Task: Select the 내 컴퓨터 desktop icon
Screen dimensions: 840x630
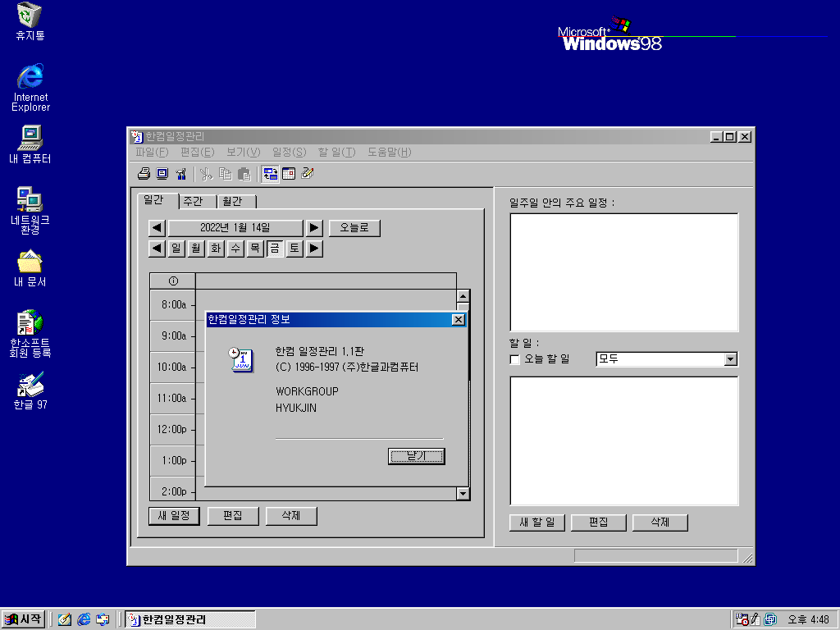Action: (30, 144)
